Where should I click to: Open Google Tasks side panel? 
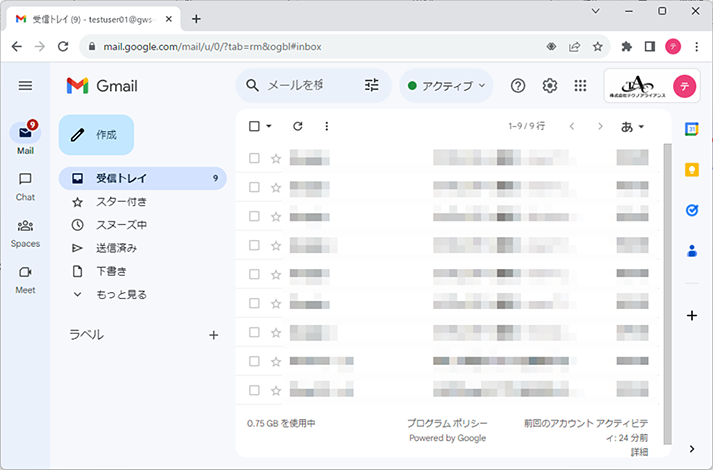click(692, 210)
